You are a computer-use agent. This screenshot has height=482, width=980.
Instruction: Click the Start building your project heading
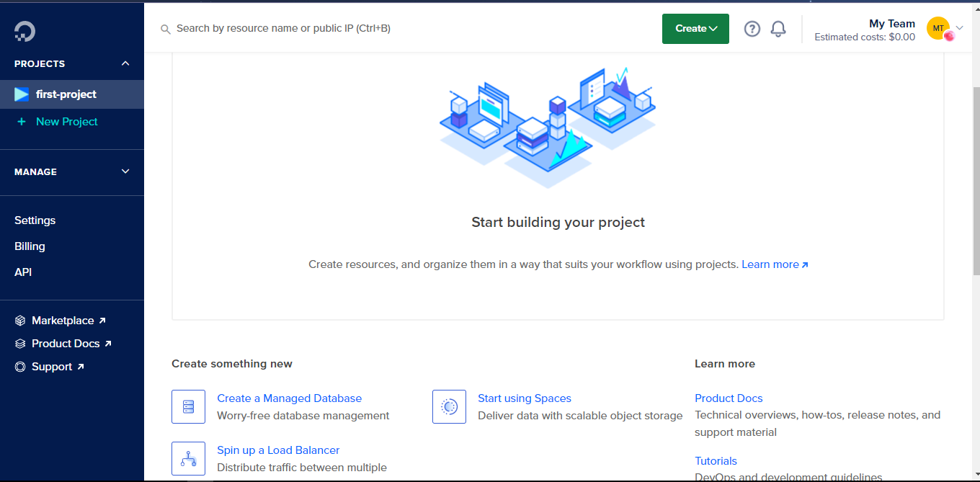coord(558,222)
